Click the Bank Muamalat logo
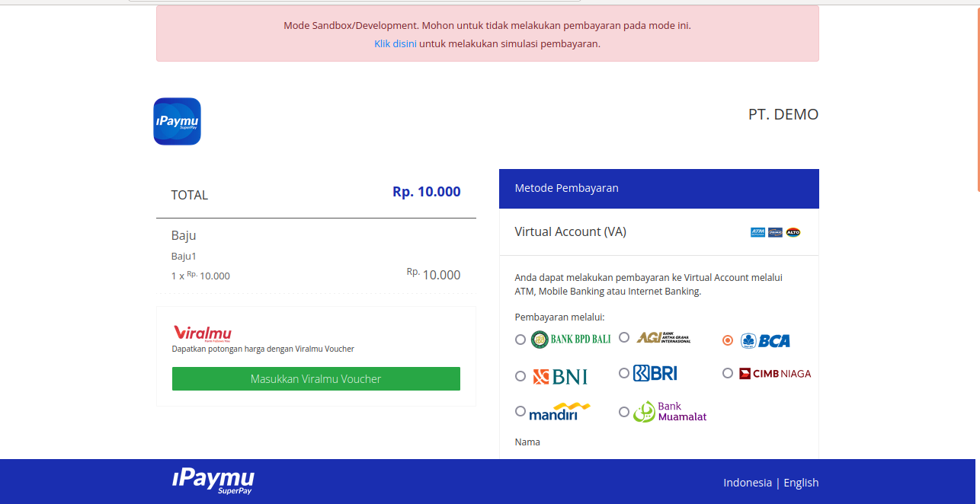This screenshot has height=504, width=980. (670, 412)
